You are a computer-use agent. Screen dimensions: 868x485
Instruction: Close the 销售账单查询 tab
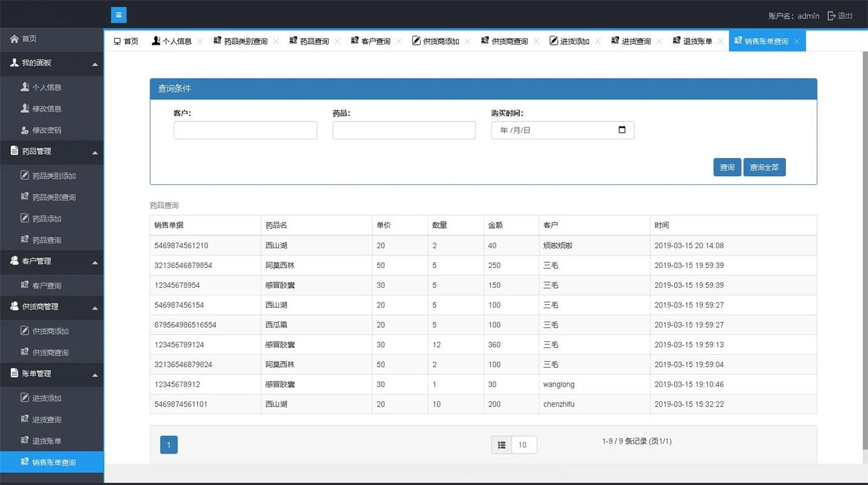click(797, 41)
